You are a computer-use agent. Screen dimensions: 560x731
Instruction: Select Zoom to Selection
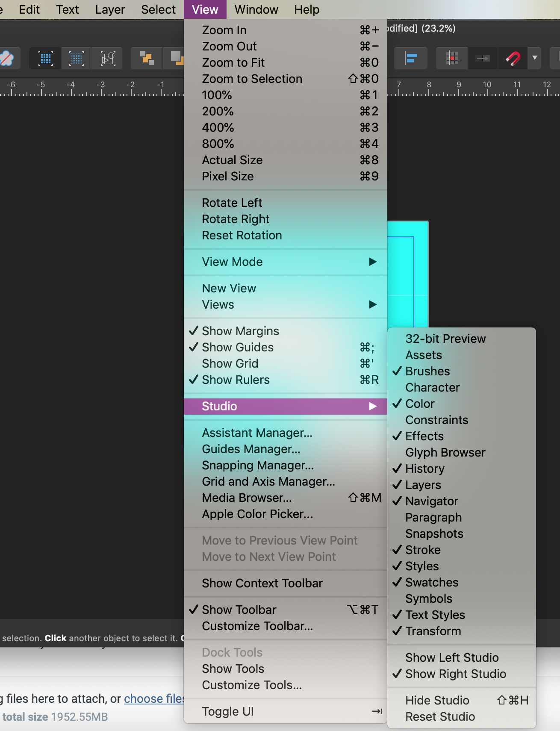click(x=286, y=79)
